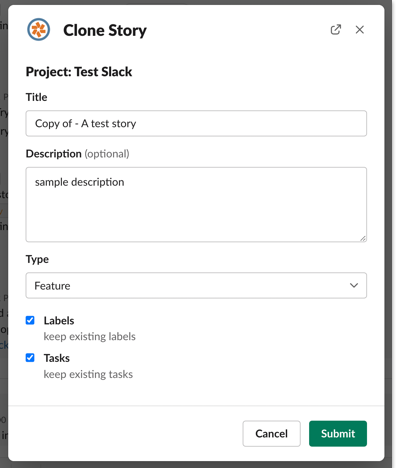This screenshot has width=396, height=468.
Task: Open the Type dropdown showing Feature
Action: [x=196, y=286]
